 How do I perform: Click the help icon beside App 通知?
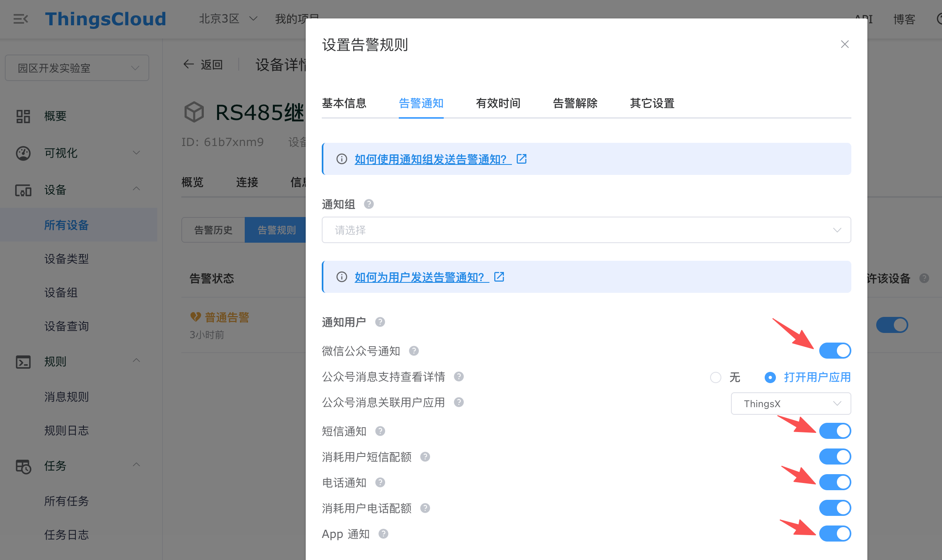pos(383,534)
